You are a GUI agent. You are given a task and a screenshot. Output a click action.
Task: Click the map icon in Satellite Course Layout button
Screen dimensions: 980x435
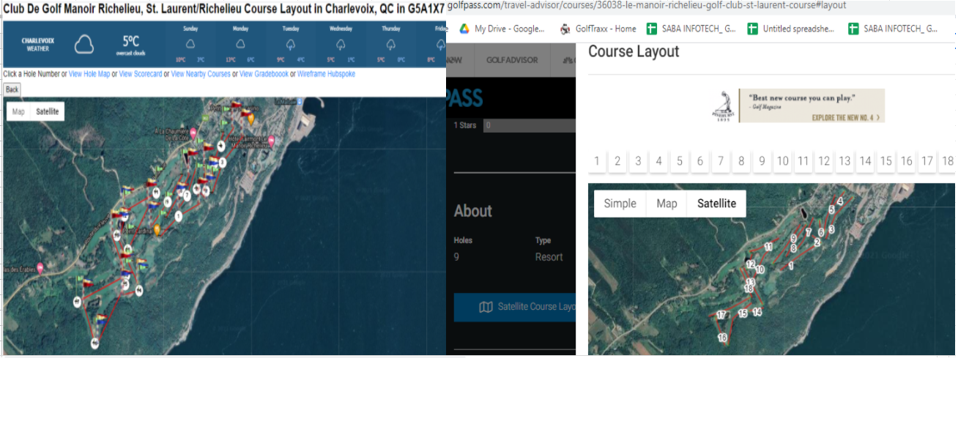coord(486,307)
